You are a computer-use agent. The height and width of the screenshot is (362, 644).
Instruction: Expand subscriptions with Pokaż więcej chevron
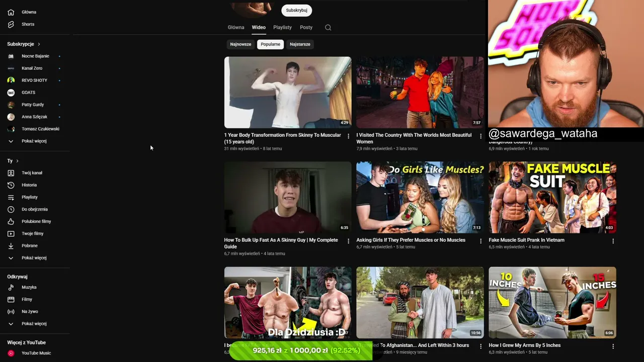pos(11,141)
